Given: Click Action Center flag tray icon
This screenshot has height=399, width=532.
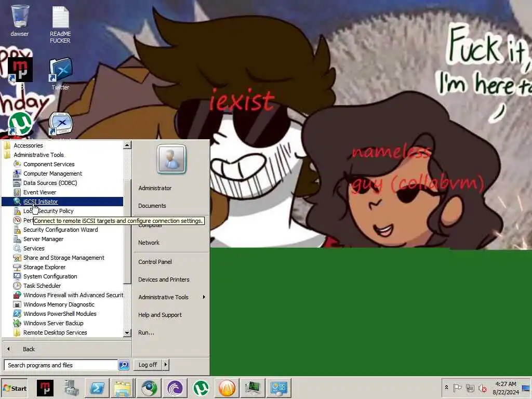Looking at the screenshot, I should pos(457,388).
